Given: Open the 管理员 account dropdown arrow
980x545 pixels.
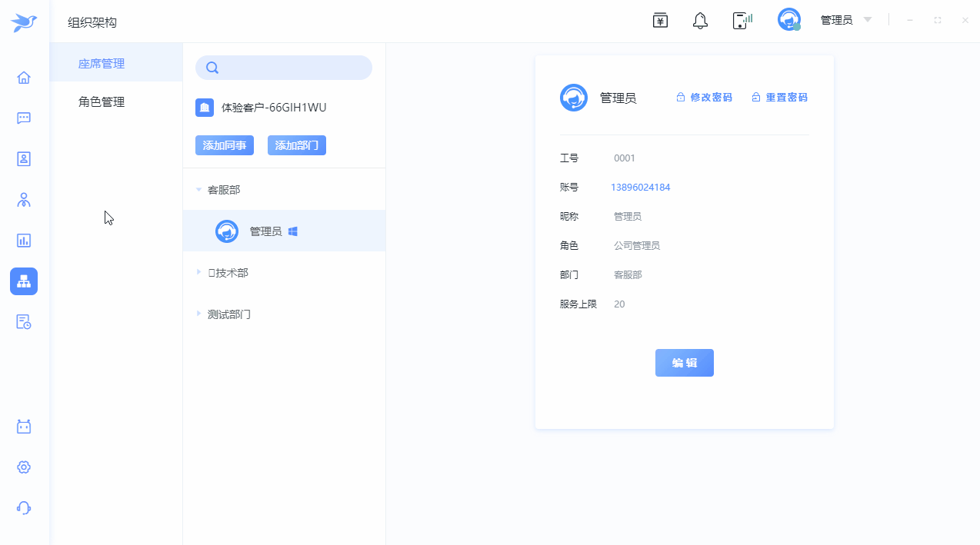Looking at the screenshot, I should 868,20.
